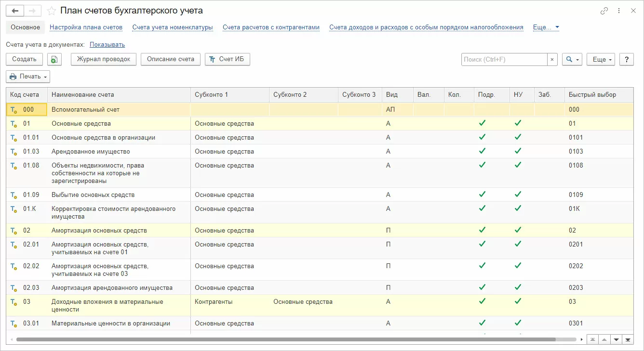The image size is (644, 351).
Task: Switch to the Основное tab
Action: [25, 27]
